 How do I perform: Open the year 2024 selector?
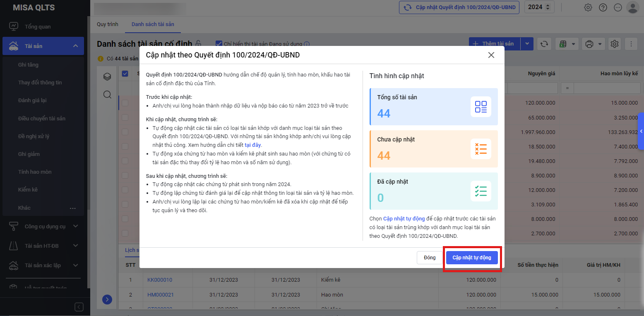pos(539,7)
